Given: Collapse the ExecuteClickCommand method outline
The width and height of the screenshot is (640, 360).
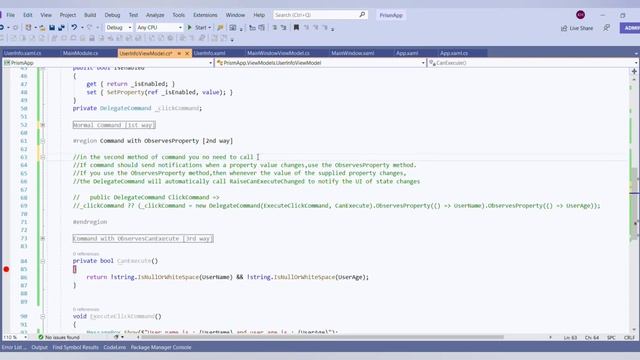Looking at the screenshot, I should click(x=42, y=316).
